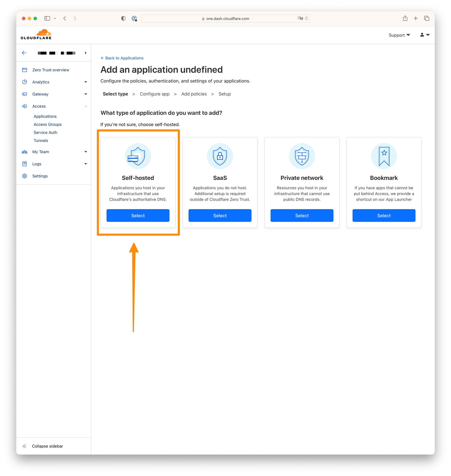Click the Add policies step
Viewport: 451px width, 476px height.
click(194, 94)
